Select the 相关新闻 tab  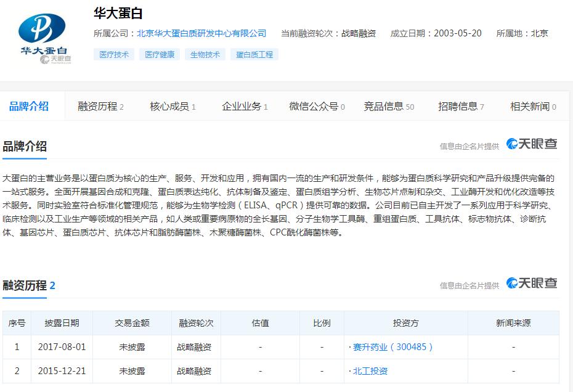532,107
